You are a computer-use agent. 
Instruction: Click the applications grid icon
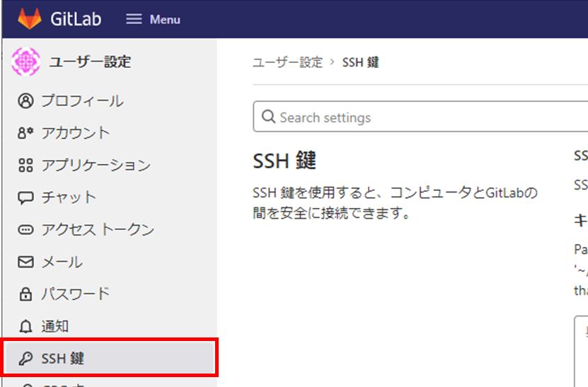click(x=25, y=165)
